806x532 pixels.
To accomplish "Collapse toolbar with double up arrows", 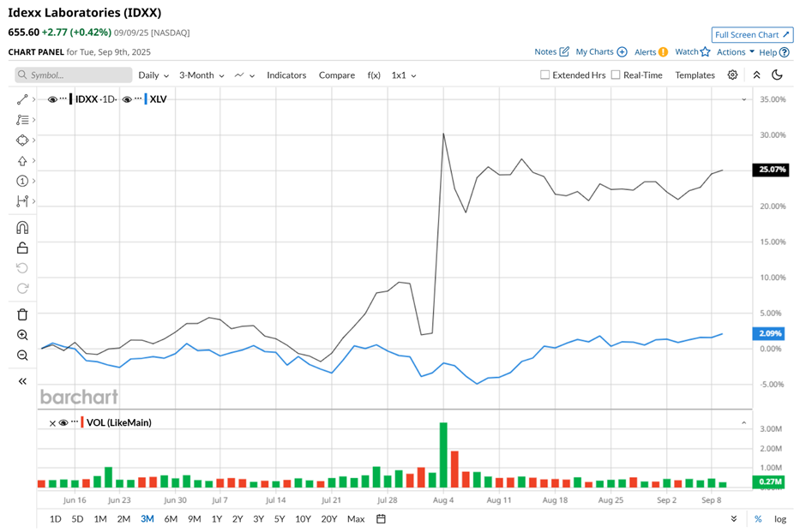I will (x=756, y=75).
